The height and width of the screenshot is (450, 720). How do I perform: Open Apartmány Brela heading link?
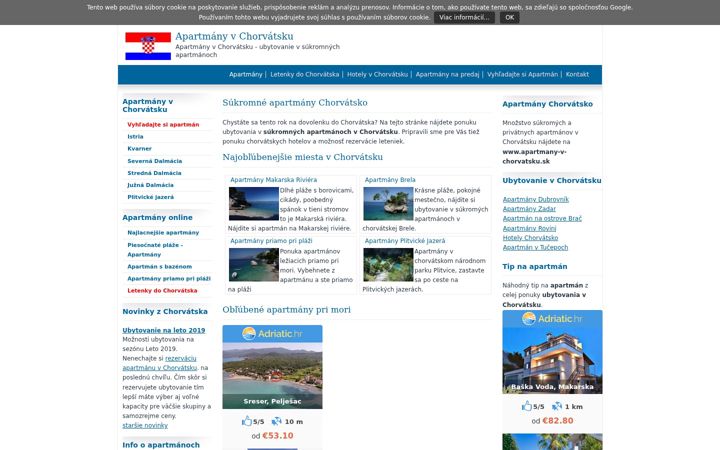[390, 180]
